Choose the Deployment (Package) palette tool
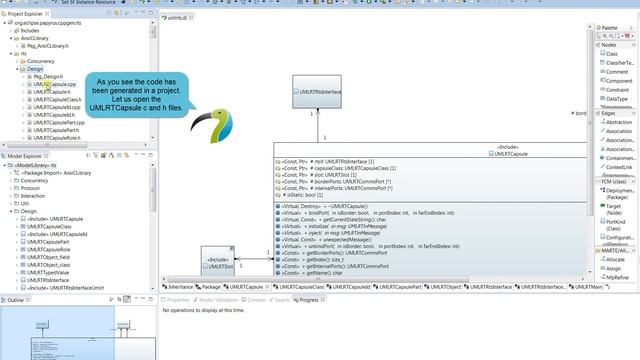The height and width of the screenshot is (360, 640). (617, 194)
